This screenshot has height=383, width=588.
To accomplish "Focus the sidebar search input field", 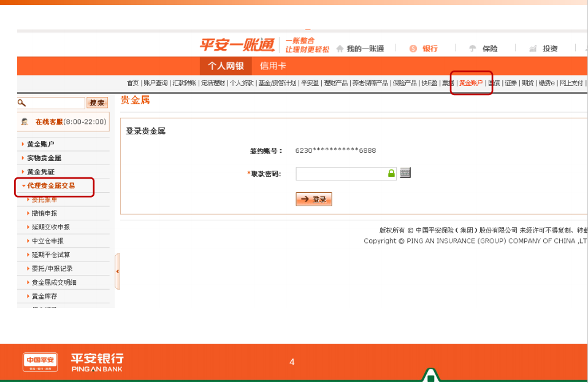I will [x=51, y=103].
